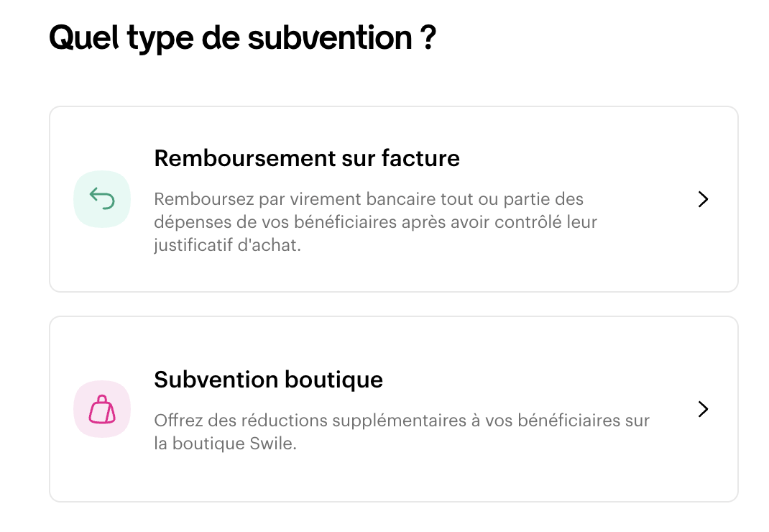Screen dimensions: 769x532
Task: Click the 'justificatif d'achat' text line
Action: pos(227,245)
